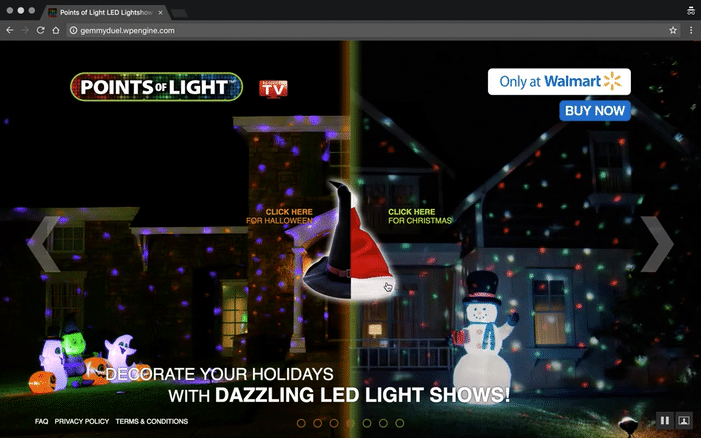Advance to next slide with right chevron
This screenshot has width=701, height=438.
point(657,244)
